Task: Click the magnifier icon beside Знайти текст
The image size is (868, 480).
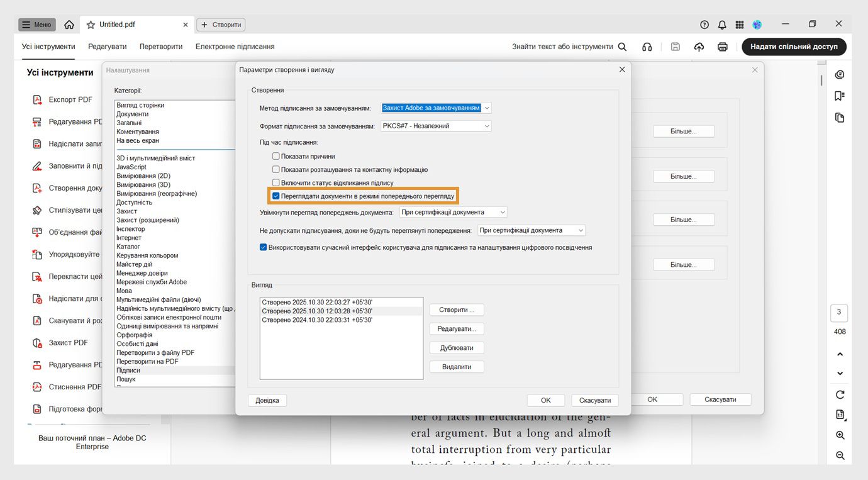Action: pyautogui.click(x=622, y=47)
